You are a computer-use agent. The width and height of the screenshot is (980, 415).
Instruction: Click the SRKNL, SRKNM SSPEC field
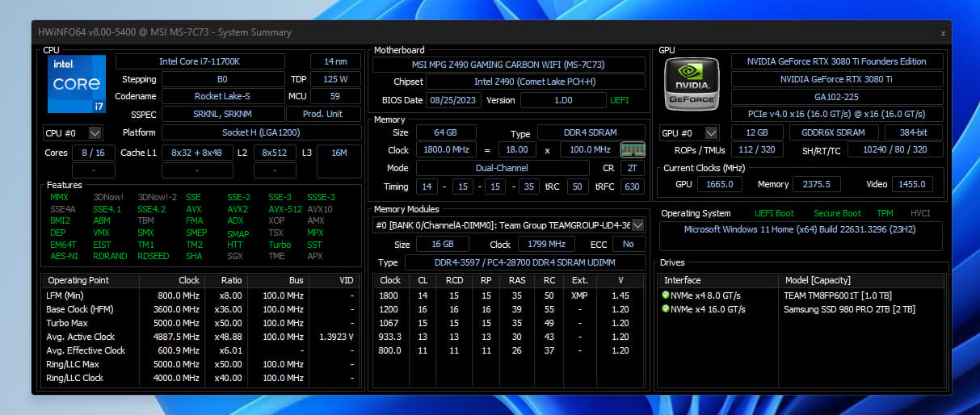222,114
